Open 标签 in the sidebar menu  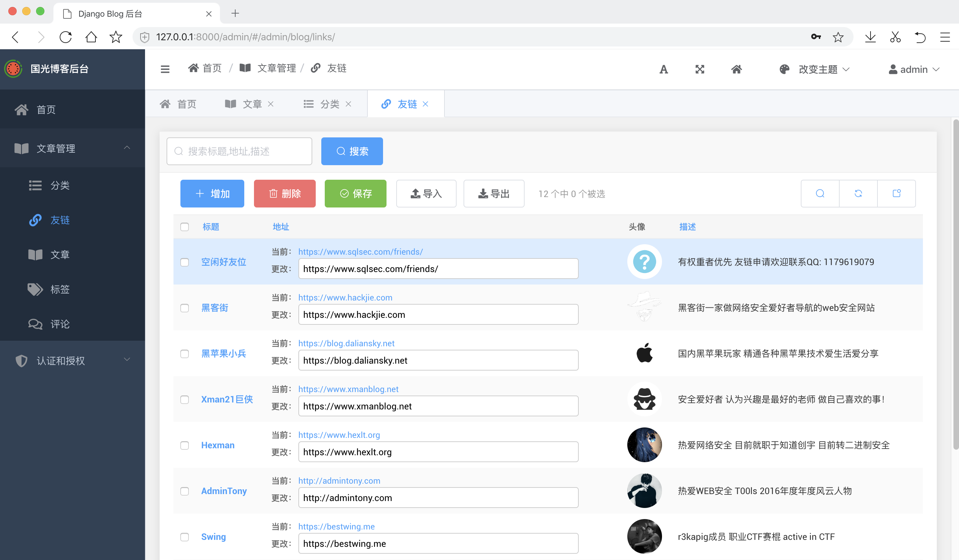(x=60, y=289)
